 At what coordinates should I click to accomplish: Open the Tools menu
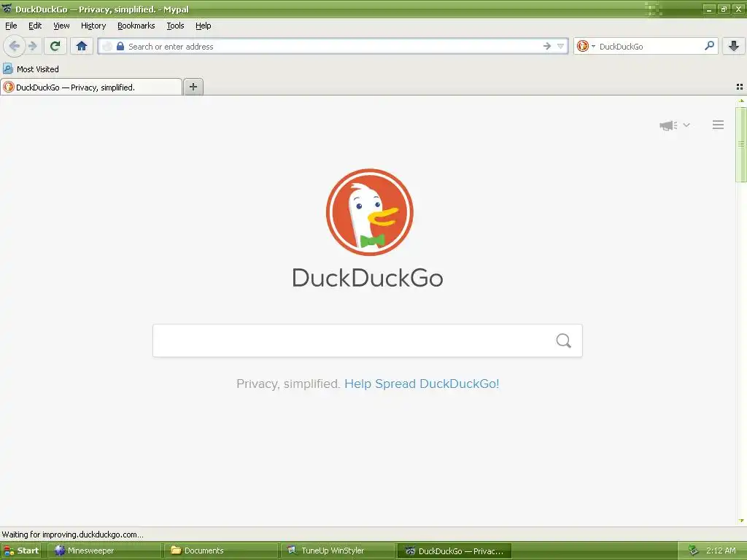[x=175, y=26]
